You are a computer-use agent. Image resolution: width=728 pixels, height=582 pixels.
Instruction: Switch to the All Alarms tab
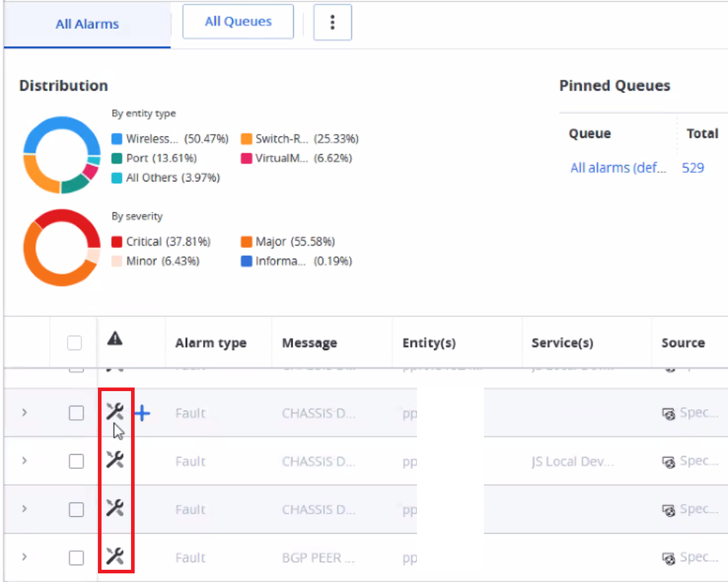tap(87, 24)
